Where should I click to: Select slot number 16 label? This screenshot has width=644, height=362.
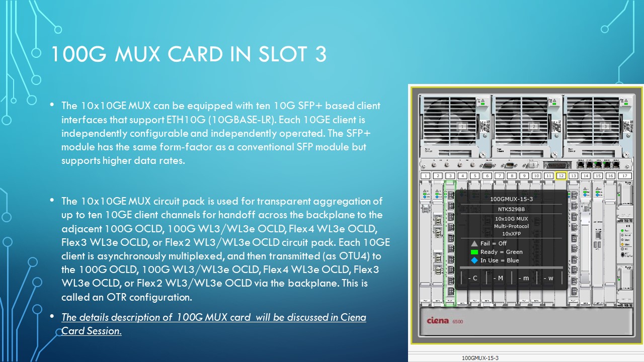[610, 175]
